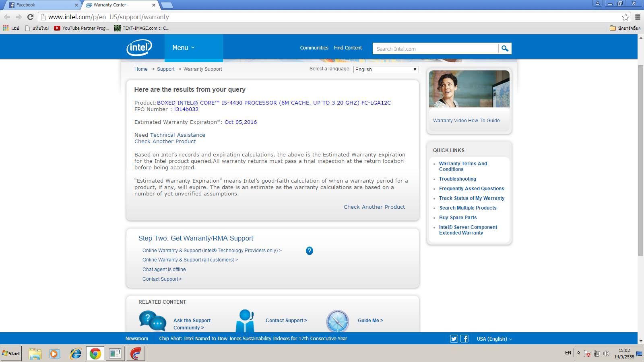Screen dimensions: 644x362
Task: Open a new browser tab
Action: tap(167, 5)
